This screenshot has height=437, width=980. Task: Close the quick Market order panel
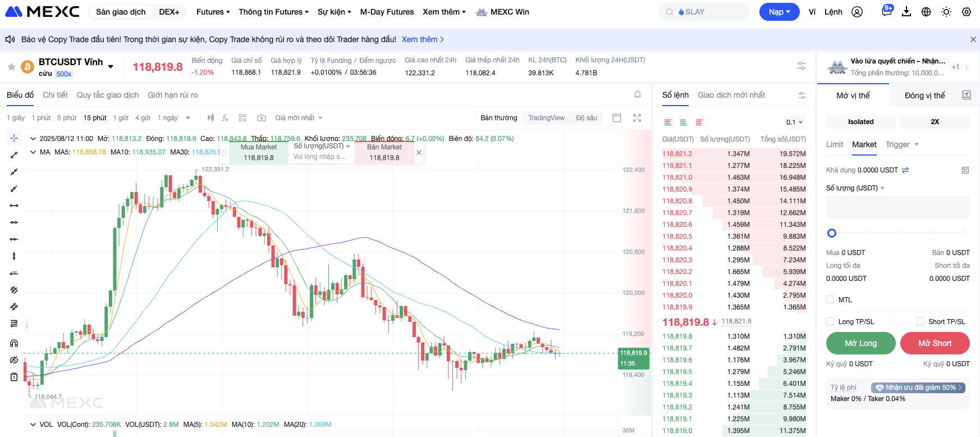pos(419,153)
